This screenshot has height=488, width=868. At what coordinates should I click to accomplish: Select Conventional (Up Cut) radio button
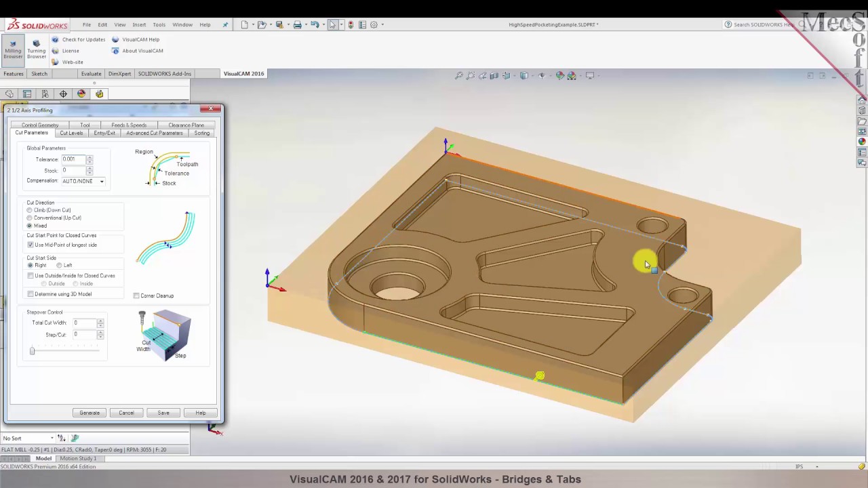pyautogui.click(x=30, y=218)
